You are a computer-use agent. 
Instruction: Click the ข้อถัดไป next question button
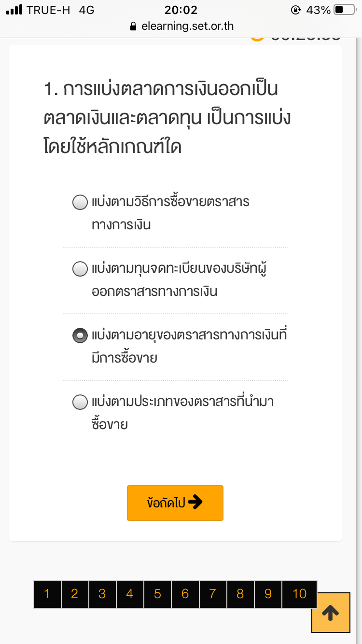[x=175, y=503]
